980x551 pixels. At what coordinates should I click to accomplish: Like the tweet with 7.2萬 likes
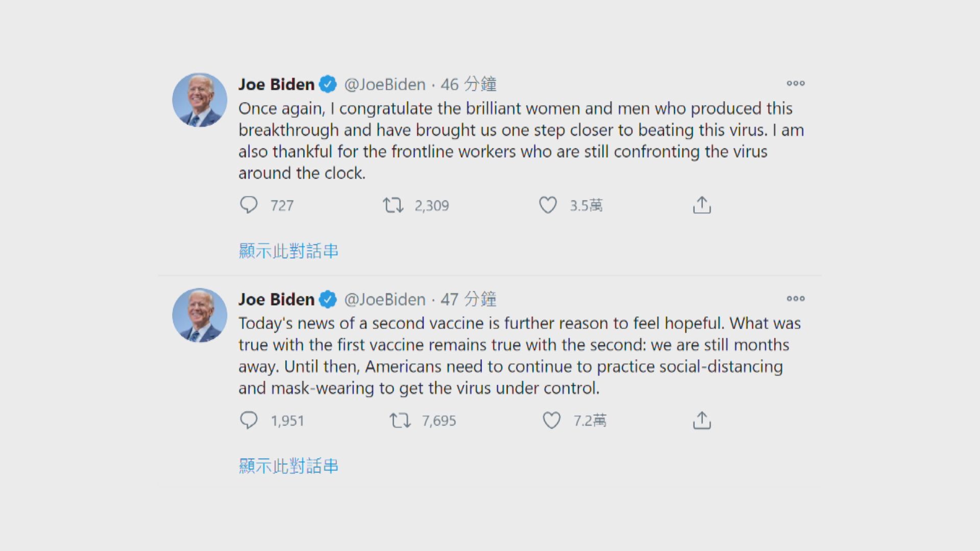click(x=552, y=420)
